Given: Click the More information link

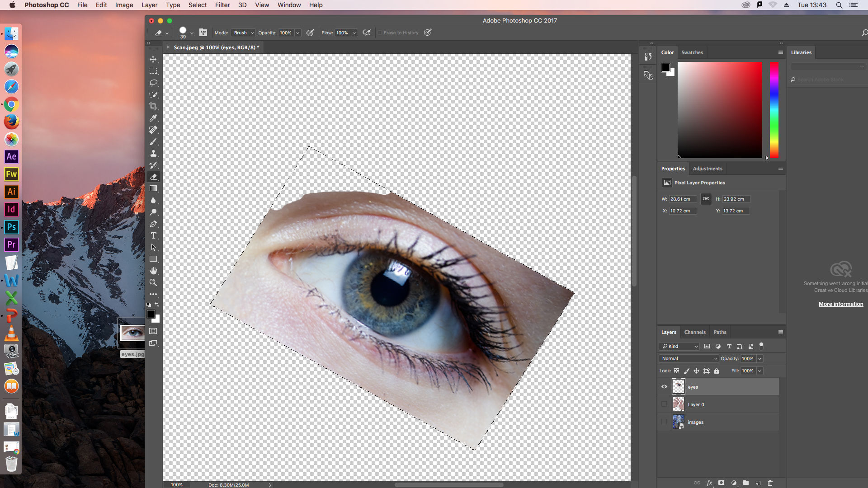Looking at the screenshot, I should 840,304.
